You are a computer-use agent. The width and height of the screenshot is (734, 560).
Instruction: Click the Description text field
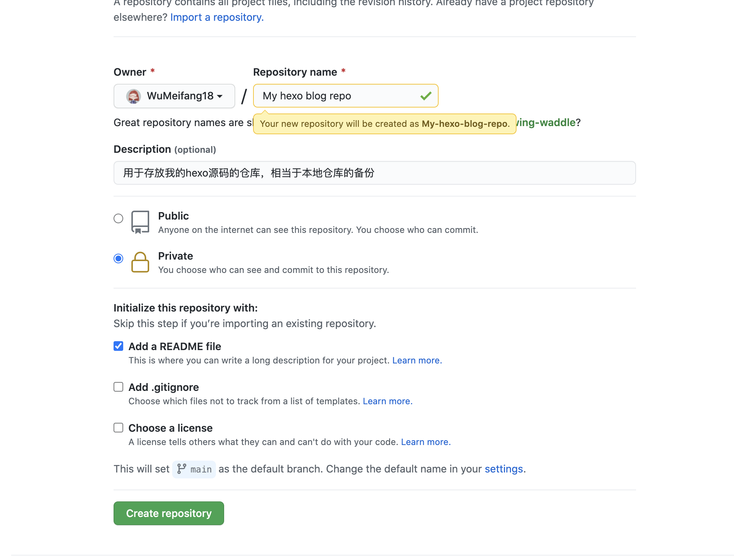pyautogui.click(x=374, y=173)
